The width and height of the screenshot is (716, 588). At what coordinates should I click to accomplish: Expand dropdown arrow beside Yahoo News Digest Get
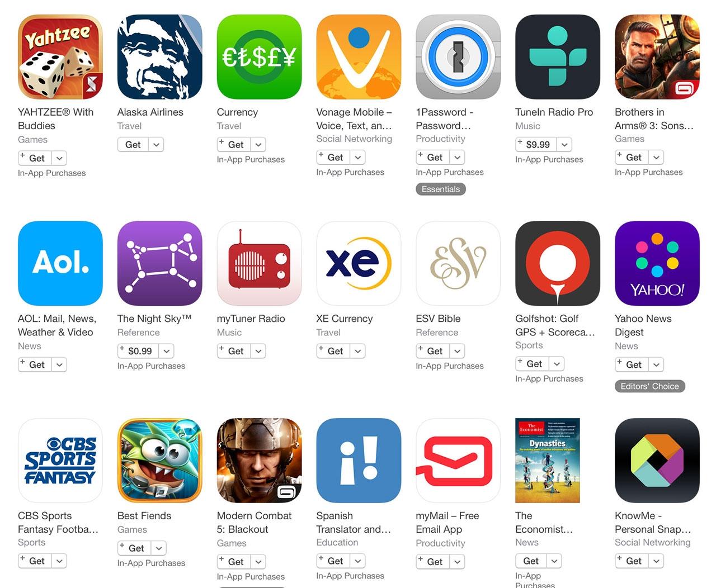coord(657,365)
